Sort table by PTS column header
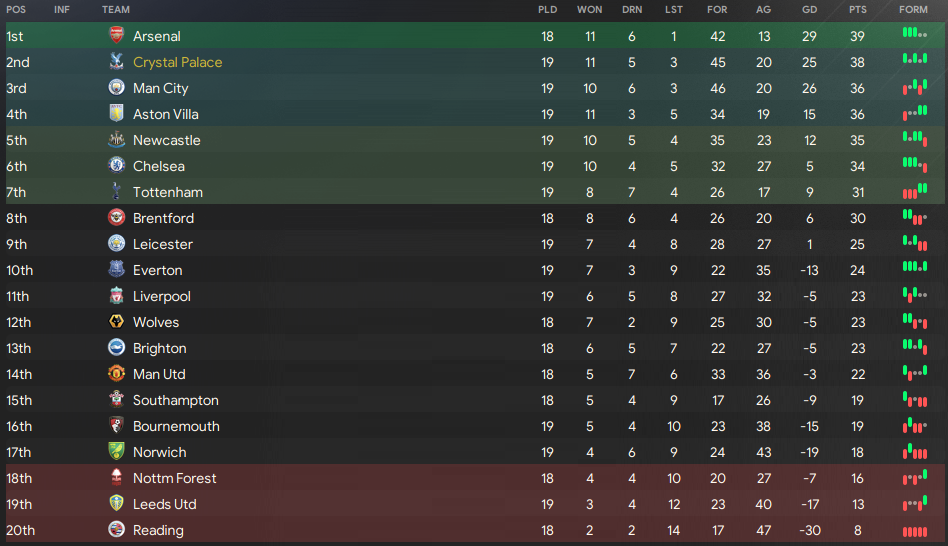 [x=857, y=10]
